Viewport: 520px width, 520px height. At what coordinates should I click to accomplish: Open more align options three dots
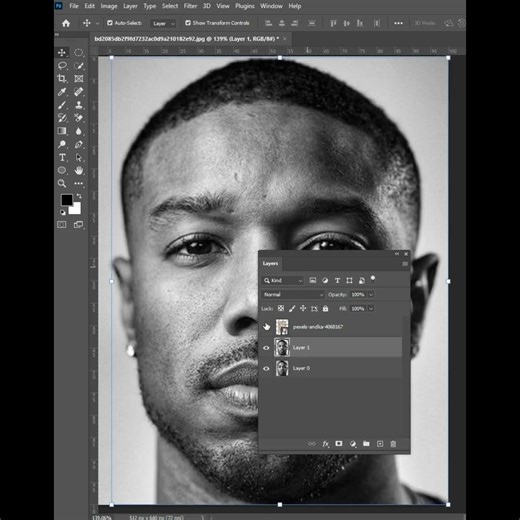[398, 23]
